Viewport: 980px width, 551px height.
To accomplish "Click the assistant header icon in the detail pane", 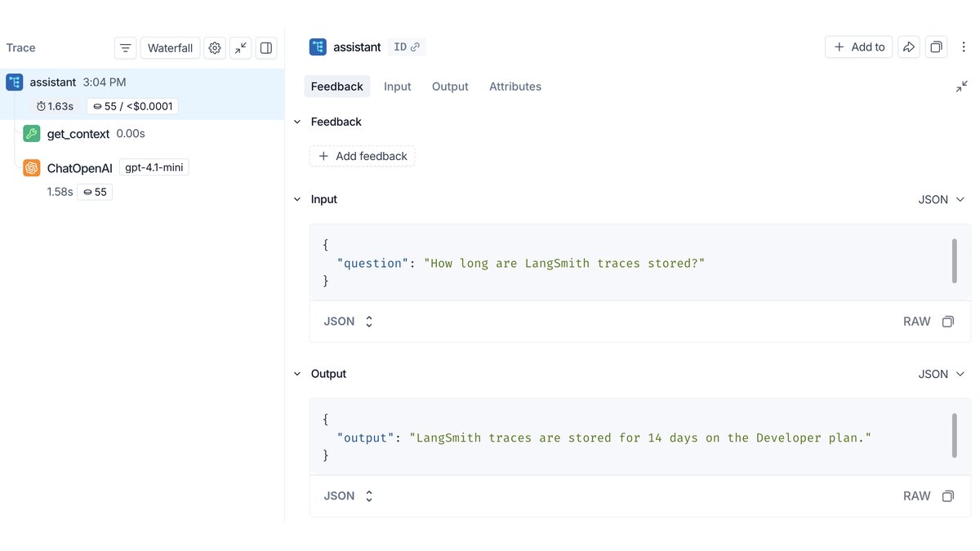I will (318, 47).
